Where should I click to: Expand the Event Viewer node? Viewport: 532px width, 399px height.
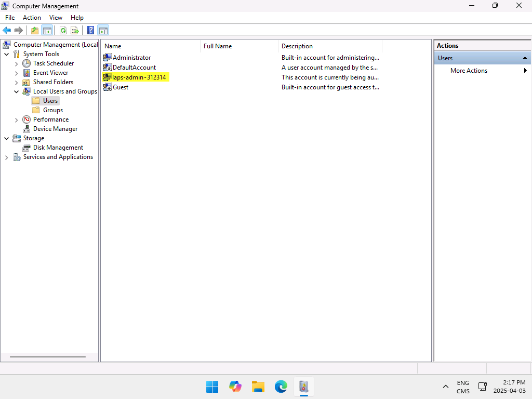pyautogui.click(x=17, y=73)
